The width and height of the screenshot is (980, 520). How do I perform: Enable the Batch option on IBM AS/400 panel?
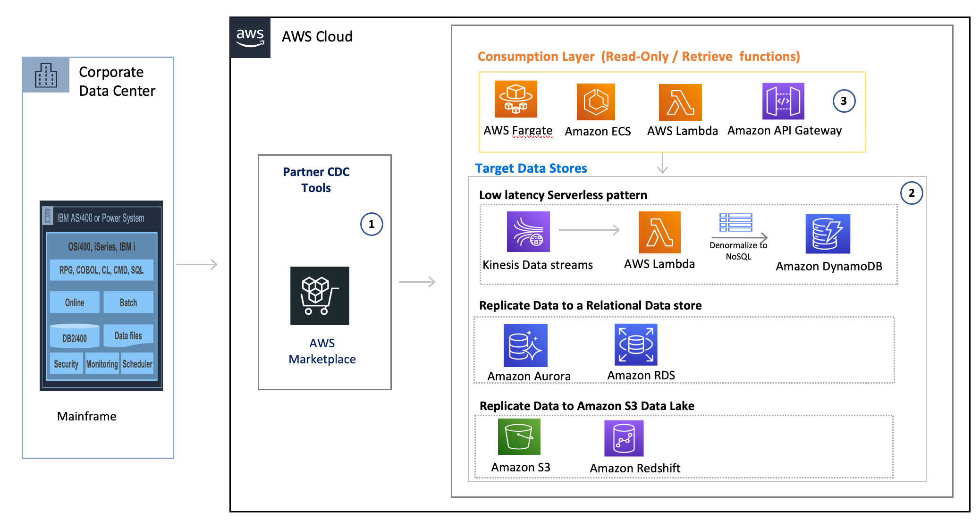pos(128,302)
